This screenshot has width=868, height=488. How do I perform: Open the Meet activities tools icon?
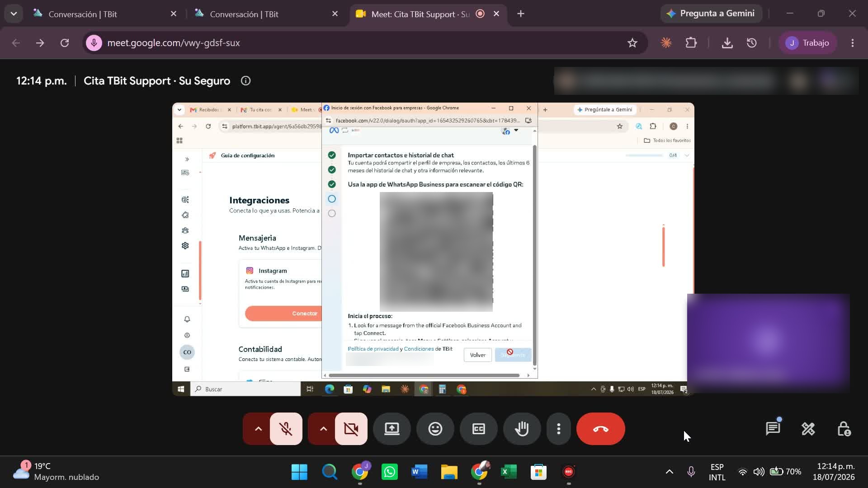(x=808, y=429)
